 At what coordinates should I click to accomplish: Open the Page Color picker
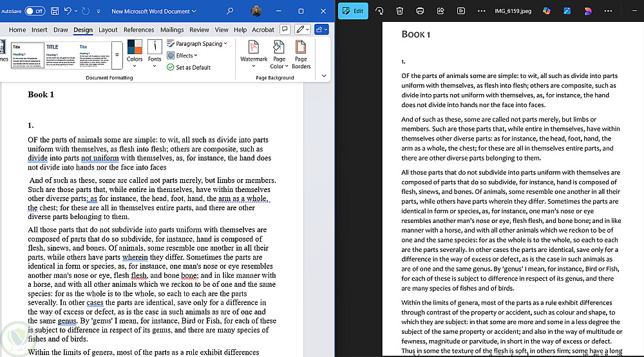[x=279, y=54]
